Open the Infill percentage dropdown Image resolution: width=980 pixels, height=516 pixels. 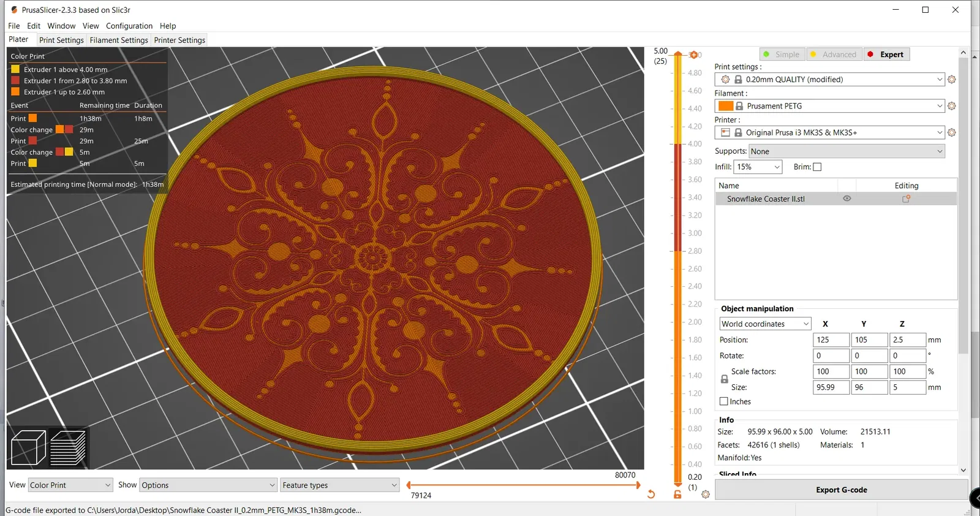[x=758, y=167]
